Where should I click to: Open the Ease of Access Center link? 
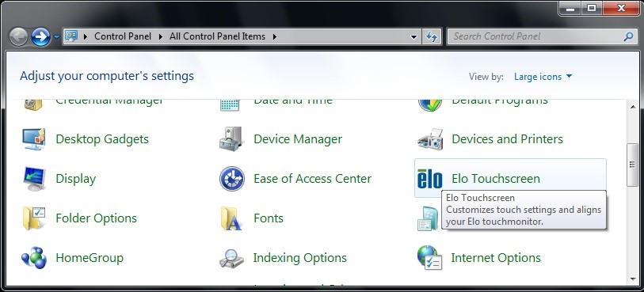313,178
